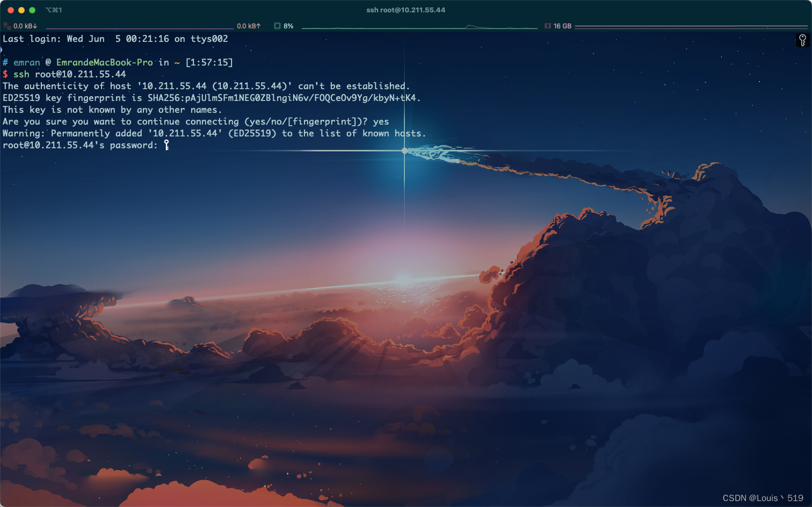Click the emran username in prompt
The height and width of the screenshot is (507, 812).
27,62
